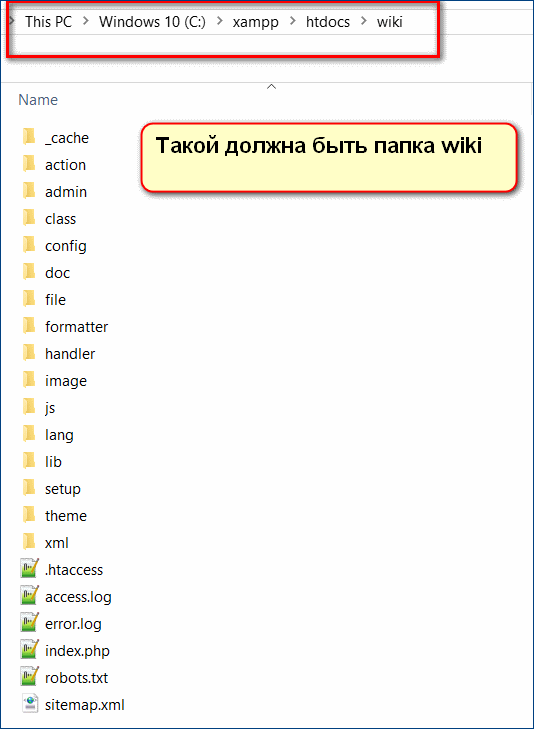
Task: Expand the chevron after This PC
Action: pos(86,21)
